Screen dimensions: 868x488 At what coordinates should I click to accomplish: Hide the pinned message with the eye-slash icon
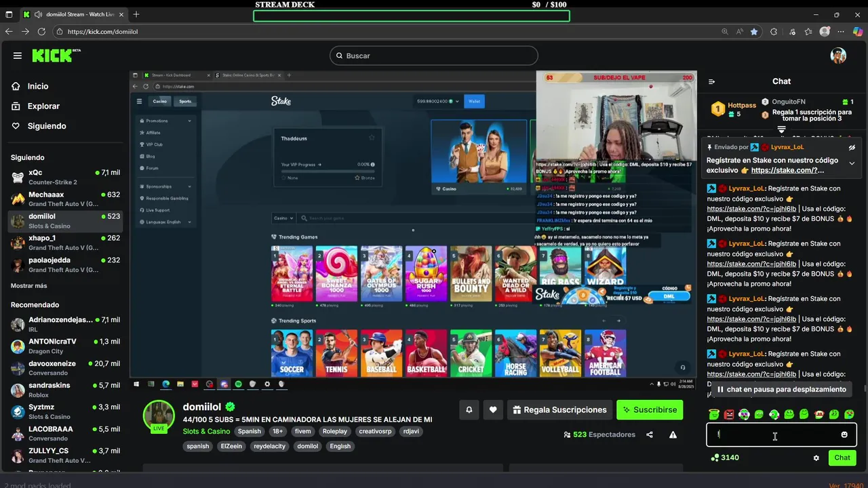(x=852, y=147)
